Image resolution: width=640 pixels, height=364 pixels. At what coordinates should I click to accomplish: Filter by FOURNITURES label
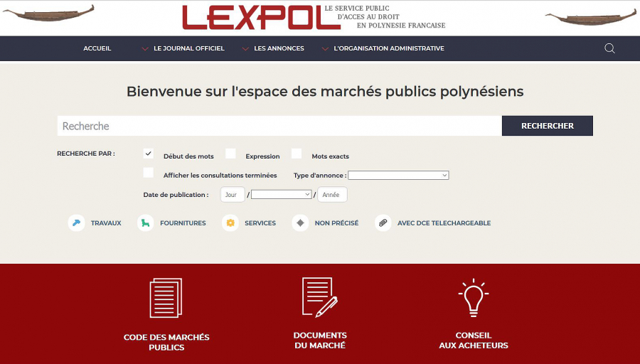pos(183,223)
